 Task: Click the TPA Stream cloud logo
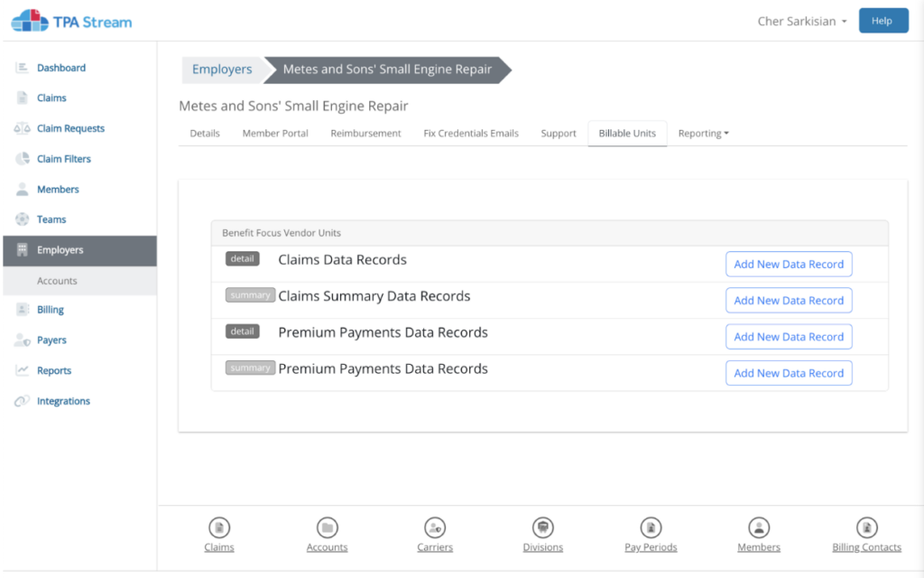click(29, 21)
